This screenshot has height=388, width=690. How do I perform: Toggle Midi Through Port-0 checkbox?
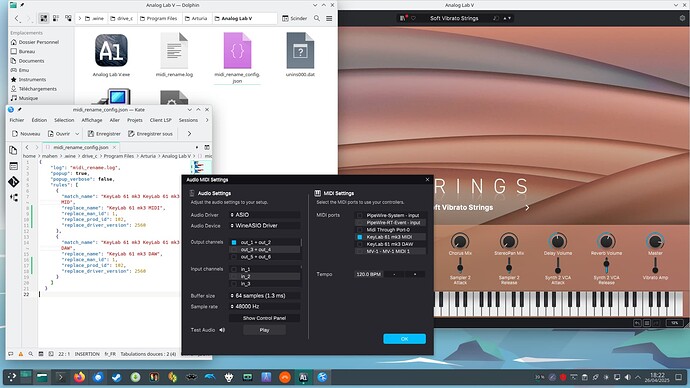(360, 230)
